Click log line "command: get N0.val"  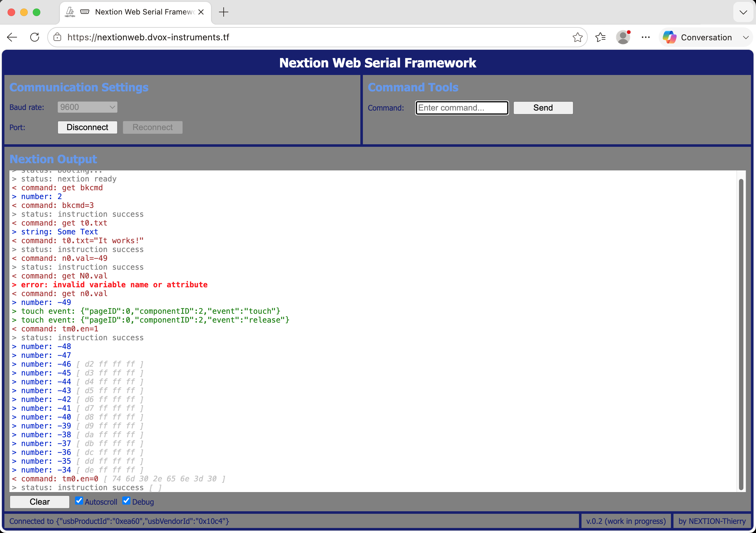point(60,276)
